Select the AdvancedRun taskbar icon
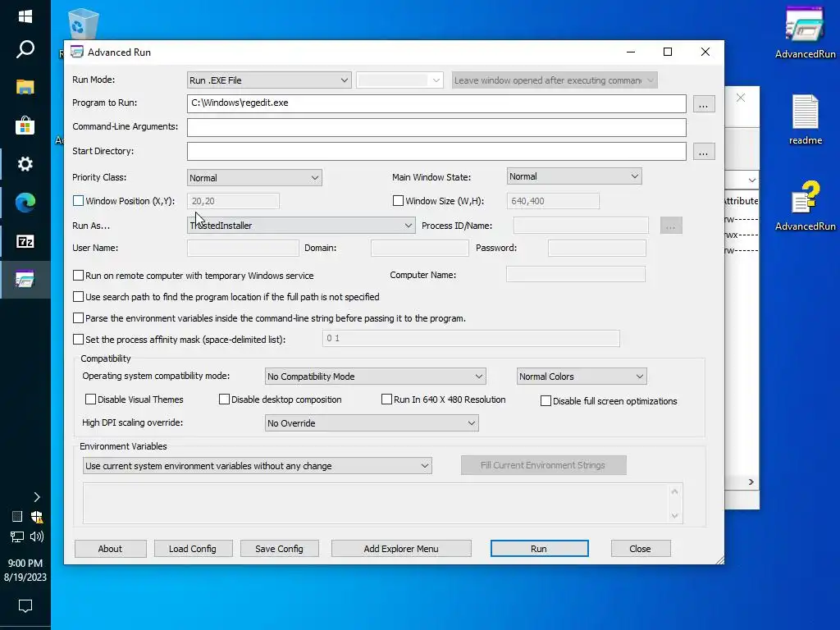 tap(25, 279)
